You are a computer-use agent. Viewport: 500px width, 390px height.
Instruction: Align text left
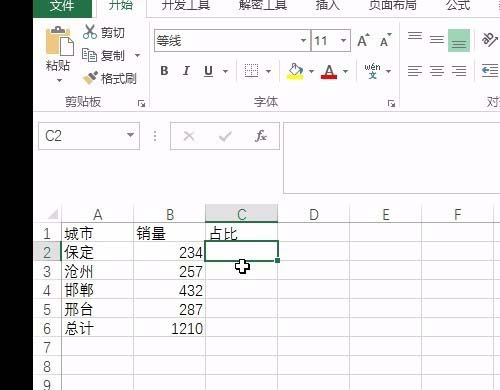pos(415,71)
